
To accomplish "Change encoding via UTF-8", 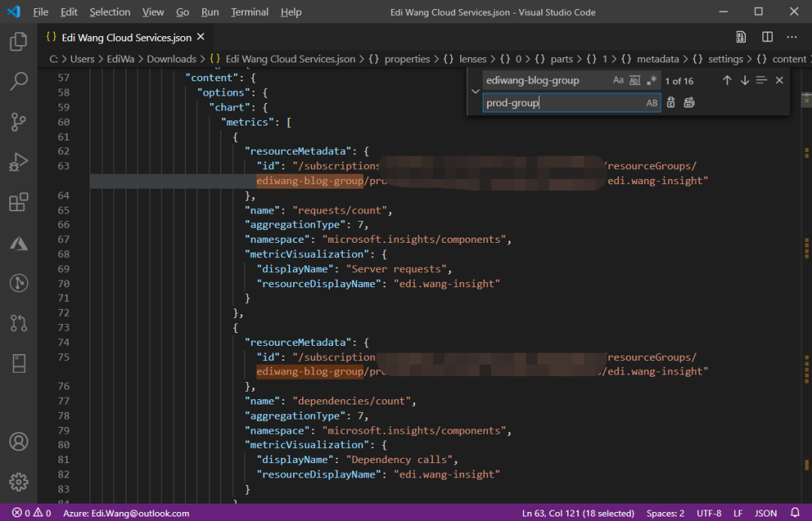I will 709,513.
